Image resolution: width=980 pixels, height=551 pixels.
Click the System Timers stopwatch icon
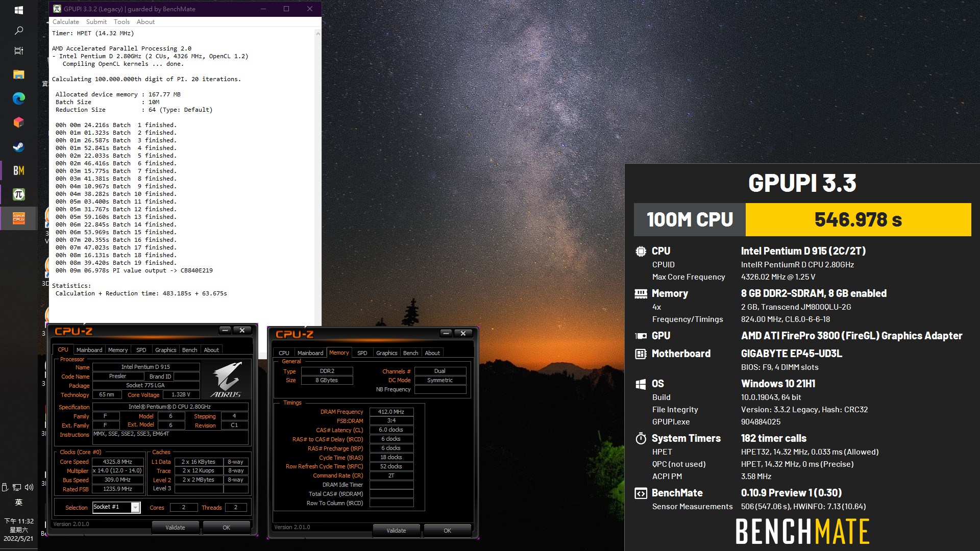pos(641,438)
